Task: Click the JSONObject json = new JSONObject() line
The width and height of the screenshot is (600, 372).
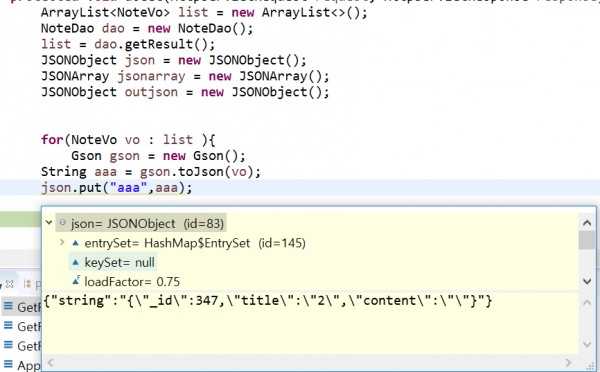Action: coord(174,60)
